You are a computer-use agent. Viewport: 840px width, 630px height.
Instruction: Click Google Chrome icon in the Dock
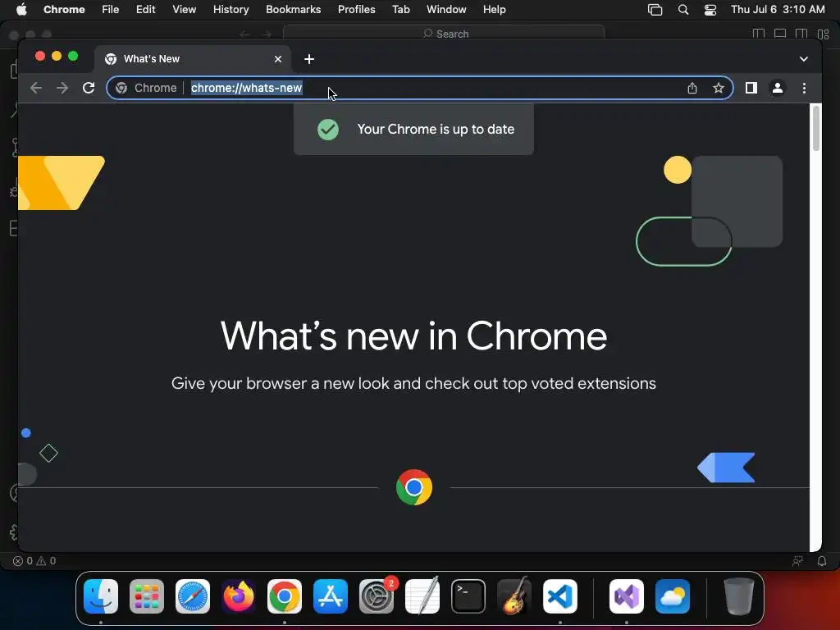coord(285,596)
